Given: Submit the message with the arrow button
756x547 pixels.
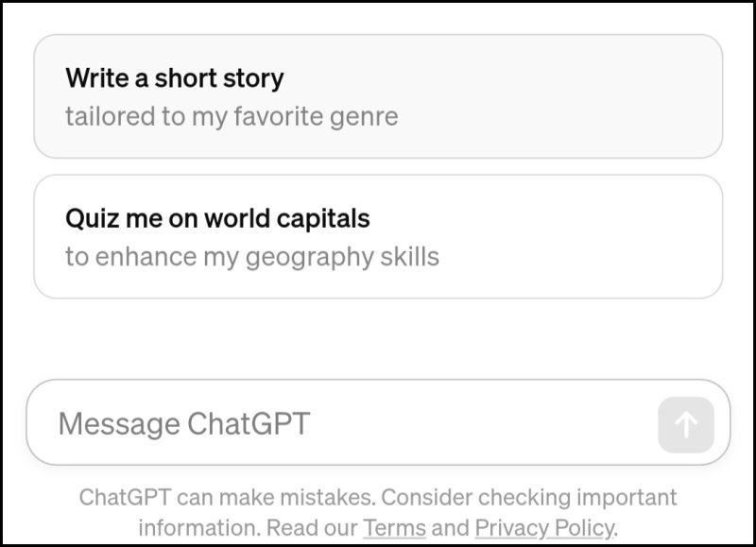Looking at the screenshot, I should click(x=686, y=424).
